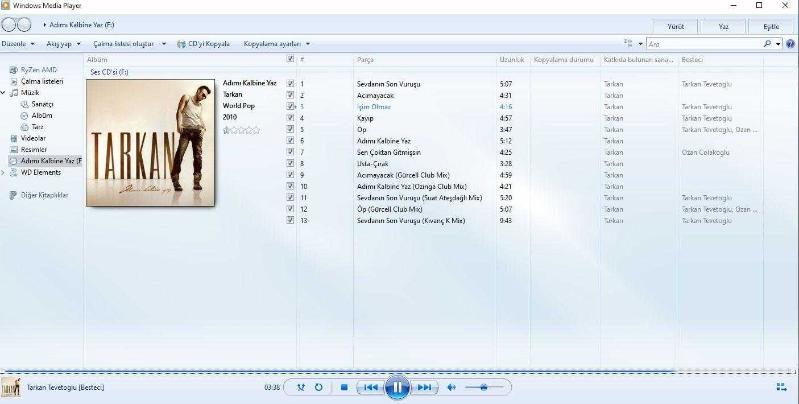The image size is (799, 404).
Task: Uncheck track 2 Acımayacak
Action: [x=290, y=95]
